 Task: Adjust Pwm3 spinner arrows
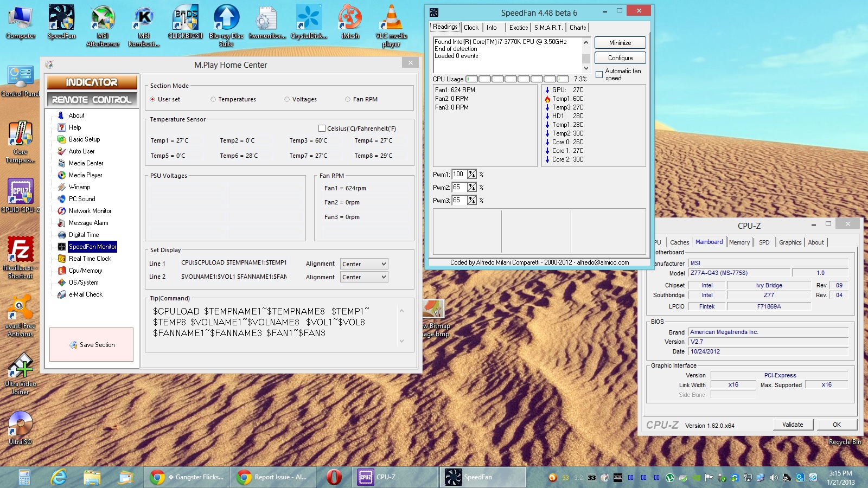click(x=472, y=200)
